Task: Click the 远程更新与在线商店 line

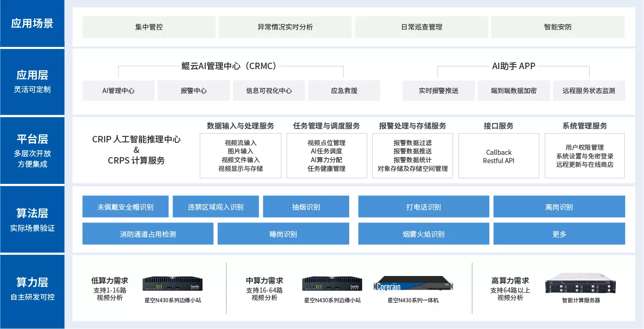Action: tap(584, 164)
